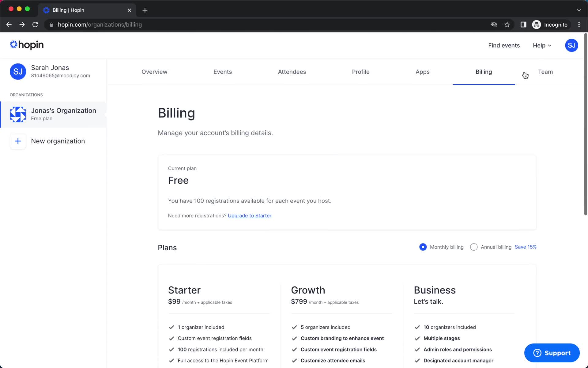The width and height of the screenshot is (588, 368).
Task: Open a new browser tab
Action: [145, 10]
